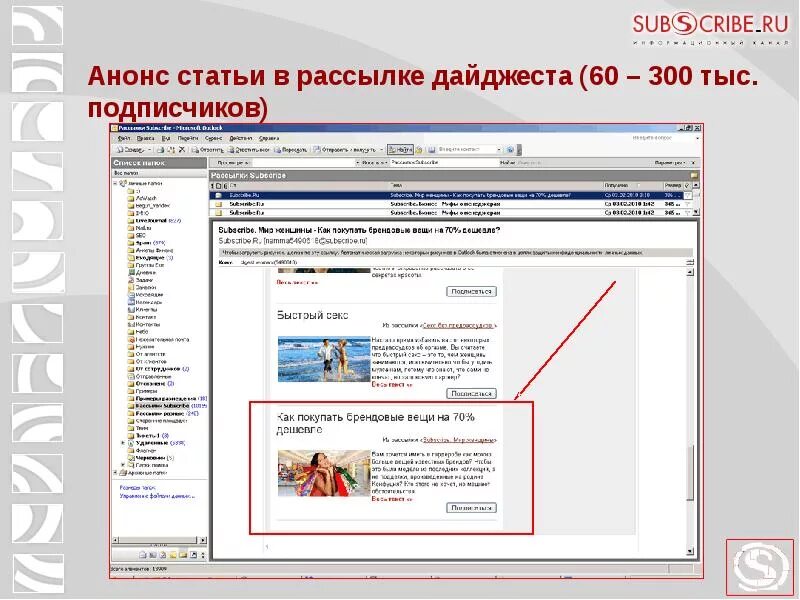This screenshot has width=800, height=600.
Task: Open the Входящие inbox folder
Action: (150, 258)
